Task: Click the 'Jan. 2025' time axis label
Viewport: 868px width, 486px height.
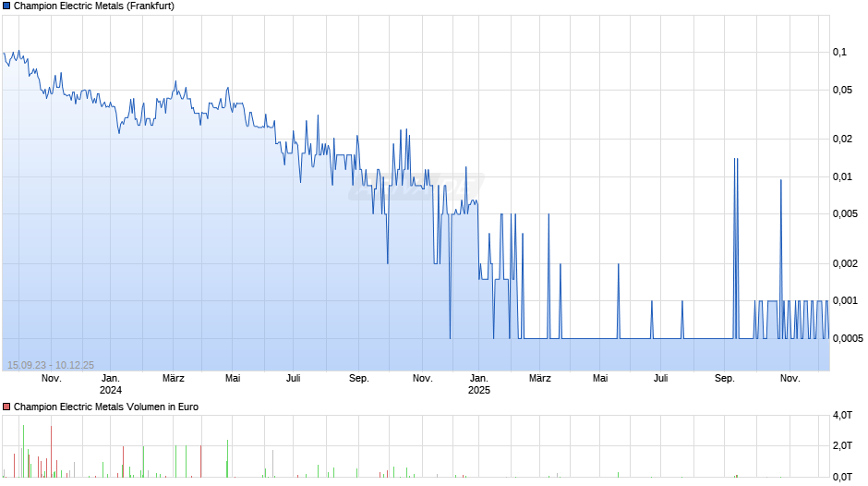Action: [479, 384]
